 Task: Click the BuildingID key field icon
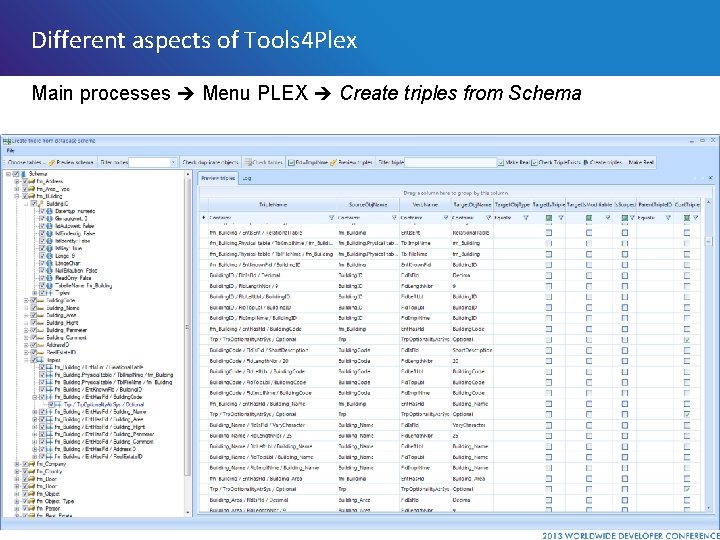[x=40, y=203]
